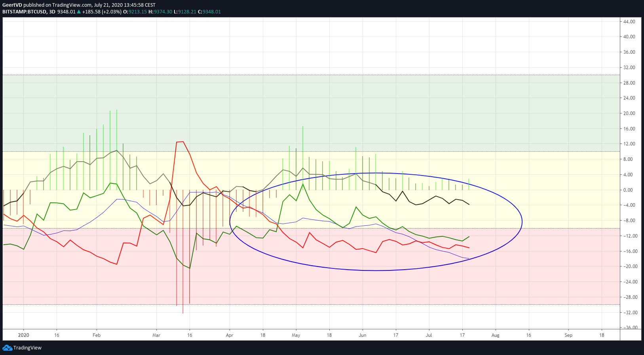Click the high value 9374.30
The width and height of the screenshot is (644, 355).
tap(163, 12)
